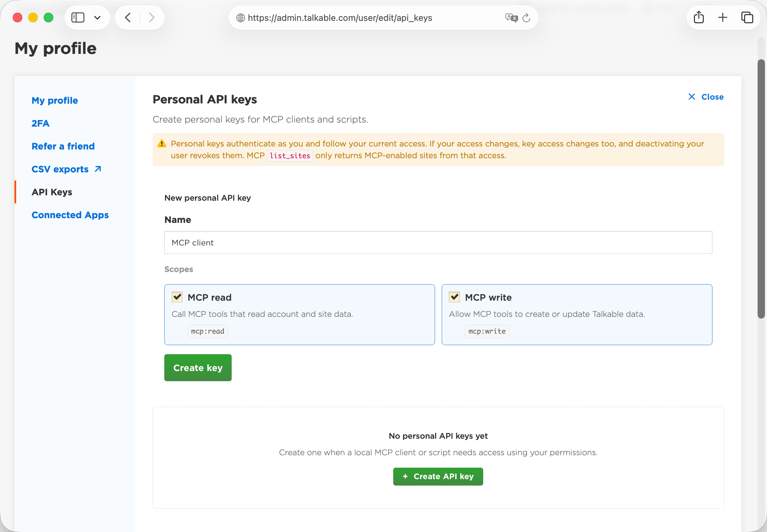The height and width of the screenshot is (532, 767).
Task: Open the page translate icon
Action: click(x=511, y=18)
